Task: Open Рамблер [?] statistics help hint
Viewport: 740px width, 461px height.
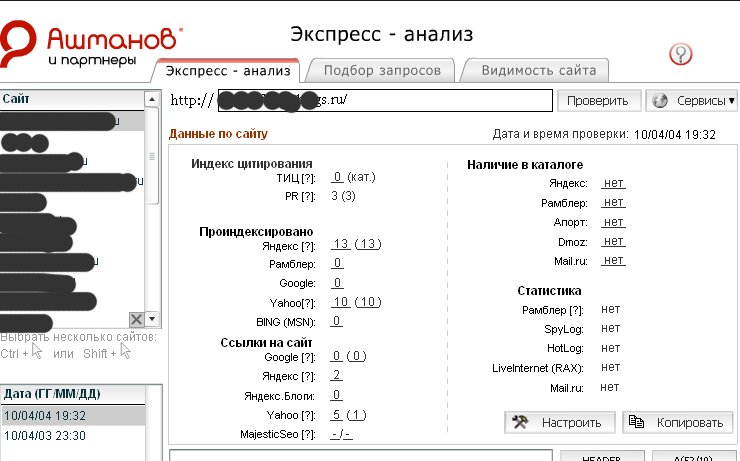Action: 576,310
